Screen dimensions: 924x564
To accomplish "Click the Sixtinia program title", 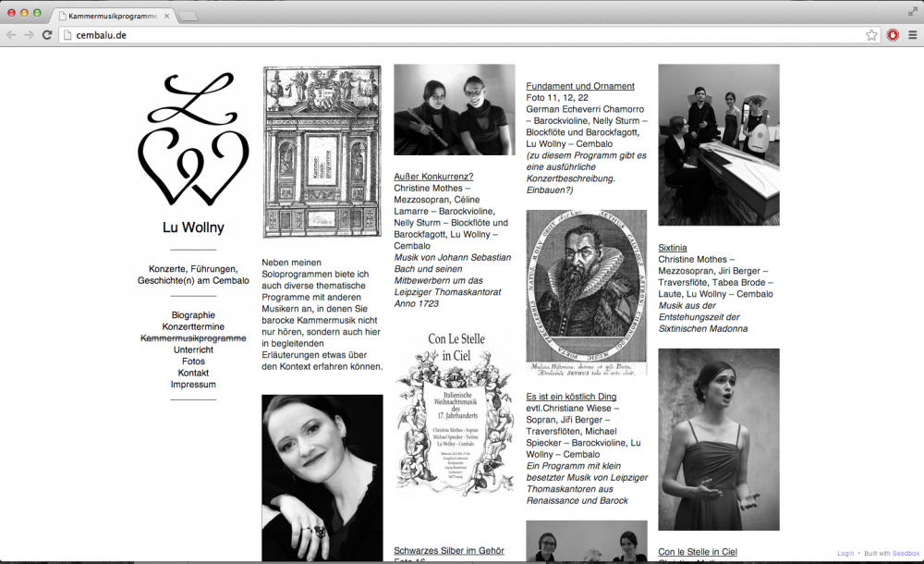I will tap(672, 248).
